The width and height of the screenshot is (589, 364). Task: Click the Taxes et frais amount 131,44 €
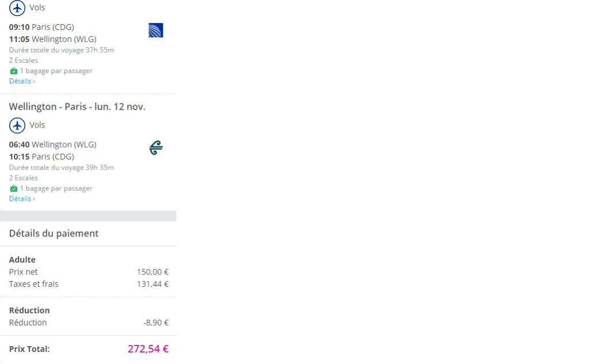click(x=152, y=284)
